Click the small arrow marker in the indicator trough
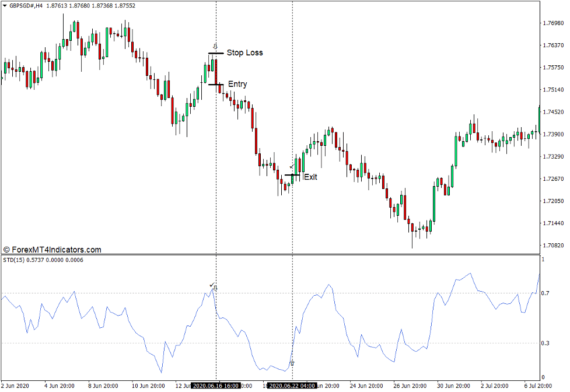Screen dimensions: 570x392 click(x=292, y=363)
